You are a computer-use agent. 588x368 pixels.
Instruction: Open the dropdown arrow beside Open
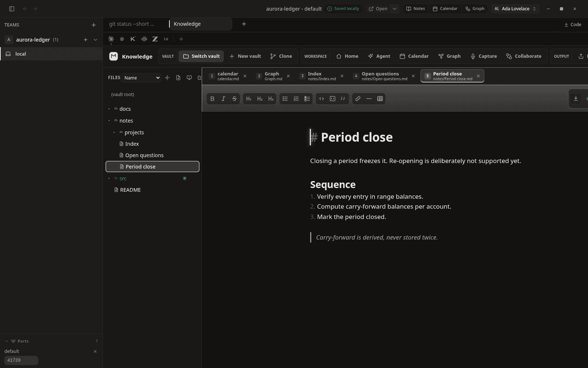click(394, 9)
